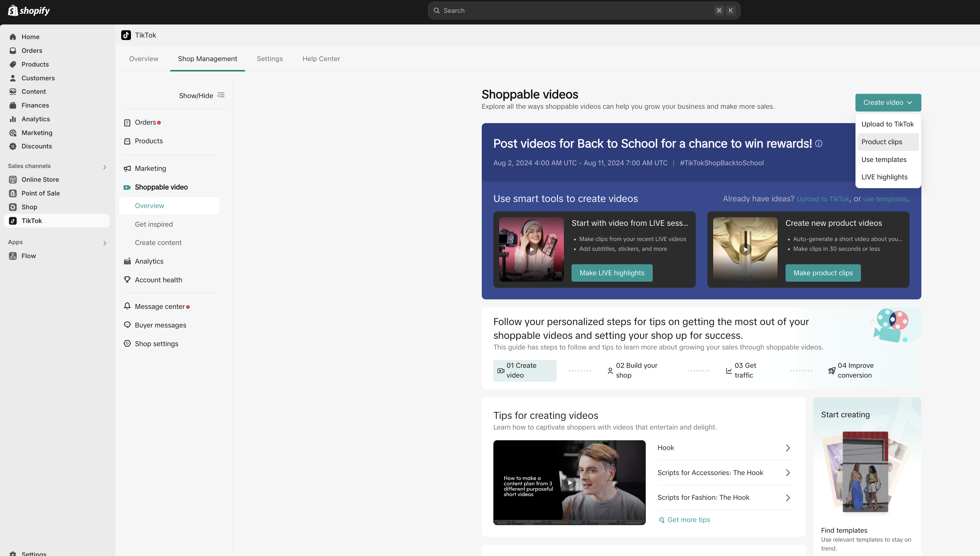Click Make LIVE highlights button

611,273
